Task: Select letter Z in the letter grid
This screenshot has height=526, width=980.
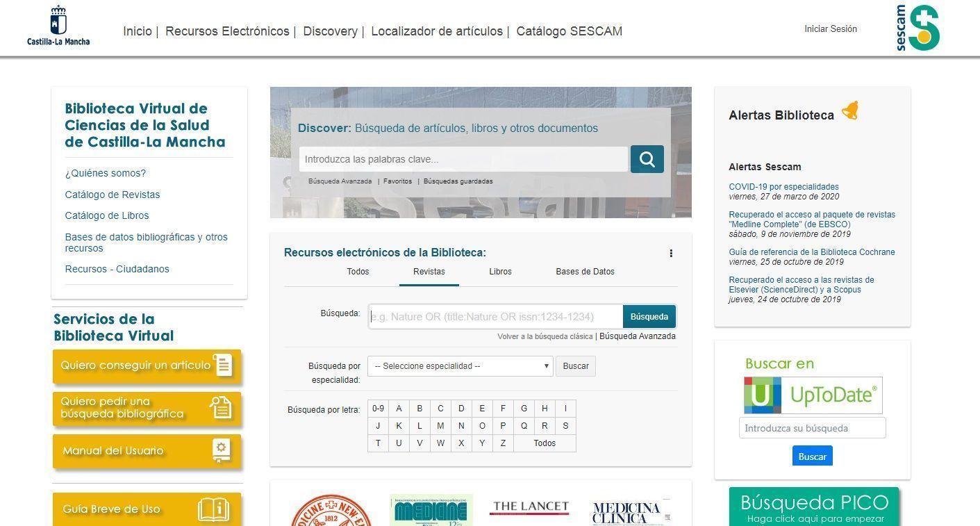Action: pos(503,443)
